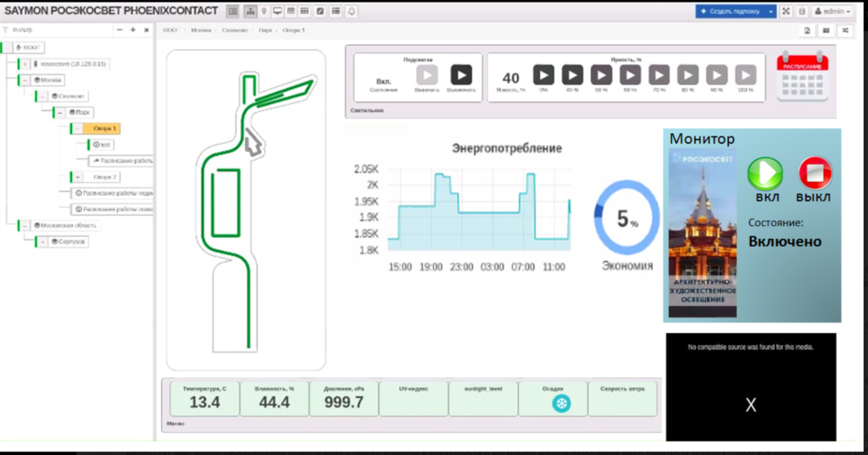
Task: Switch to the hierarchy tree view icon
Action: pyautogui.click(x=249, y=11)
